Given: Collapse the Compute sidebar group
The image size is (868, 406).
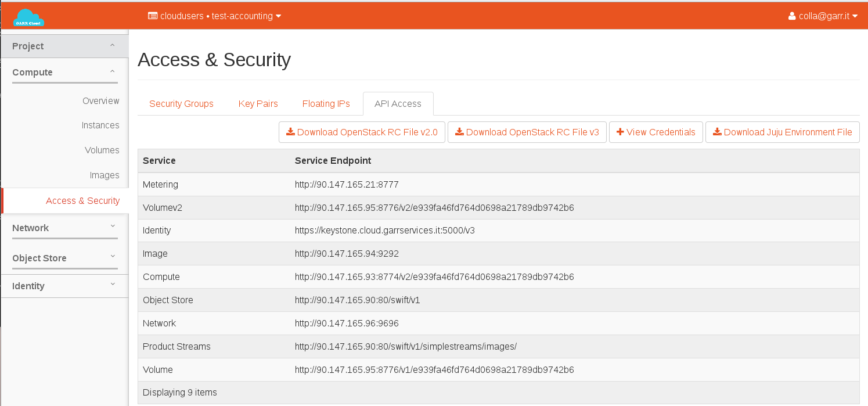Looking at the screenshot, I should (x=64, y=73).
